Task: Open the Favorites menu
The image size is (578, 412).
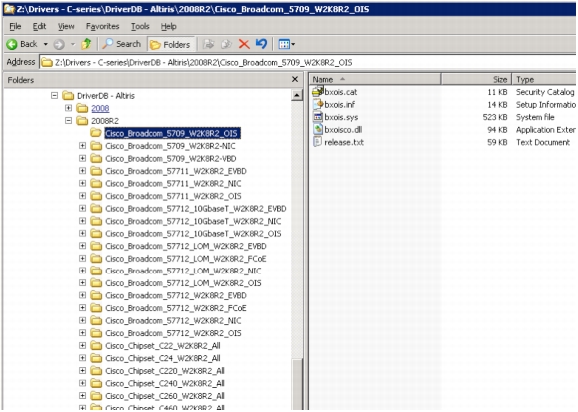Action: coord(102,27)
